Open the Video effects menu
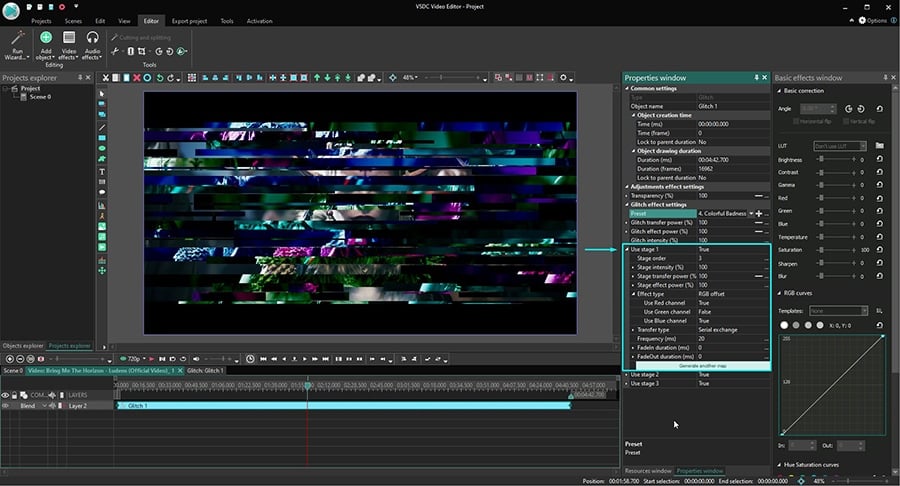The image size is (900, 486). (68, 46)
